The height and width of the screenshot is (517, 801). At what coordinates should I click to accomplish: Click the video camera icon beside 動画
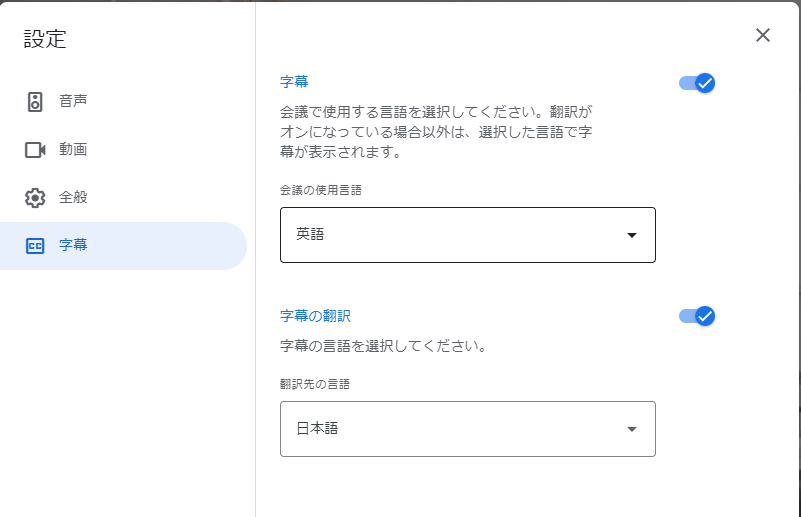35,150
